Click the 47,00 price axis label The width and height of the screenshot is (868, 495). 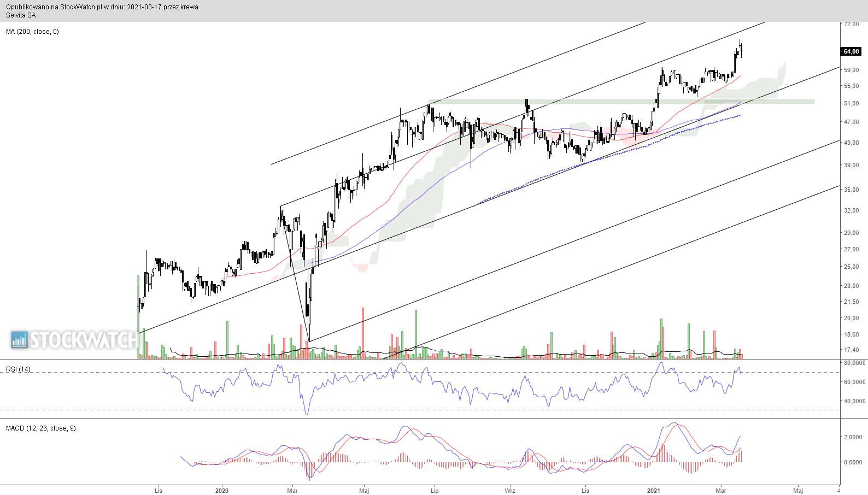(851, 122)
